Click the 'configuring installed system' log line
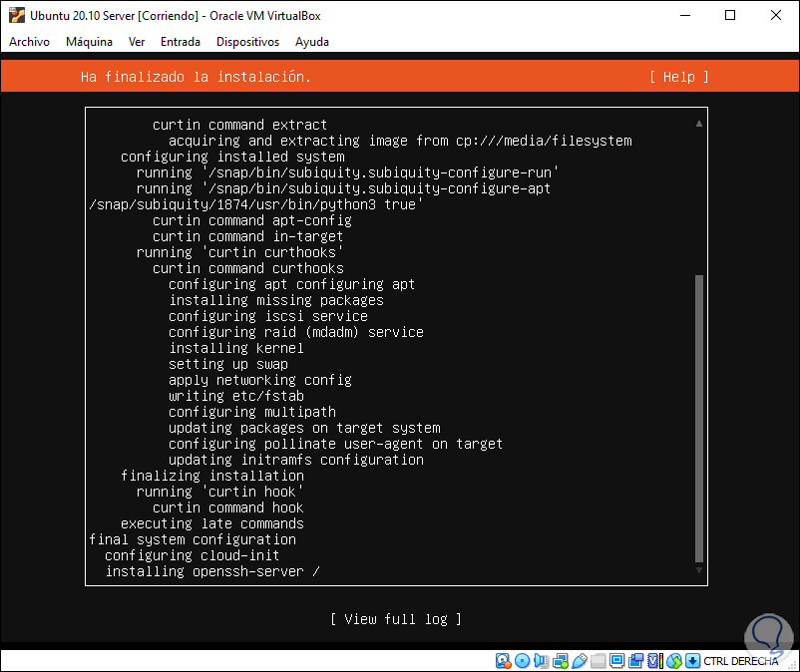 pos(232,157)
